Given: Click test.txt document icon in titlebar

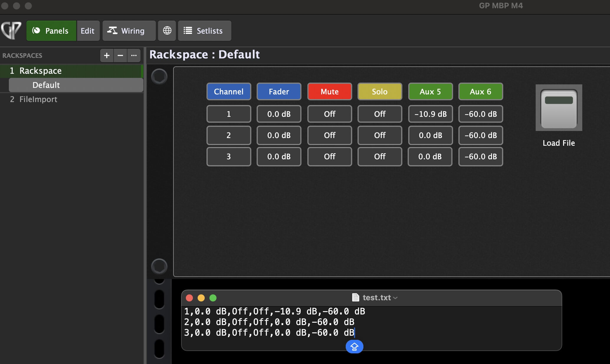Looking at the screenshot, I should tap(356, 298).
